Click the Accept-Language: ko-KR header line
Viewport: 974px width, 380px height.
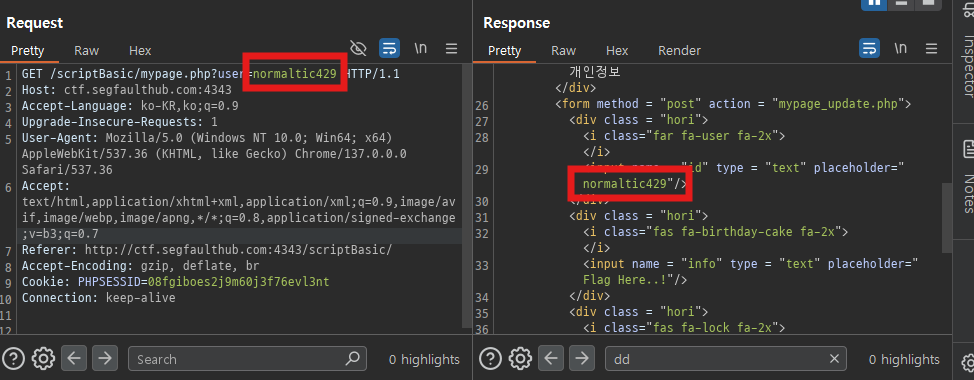click(x=130, y=106)
